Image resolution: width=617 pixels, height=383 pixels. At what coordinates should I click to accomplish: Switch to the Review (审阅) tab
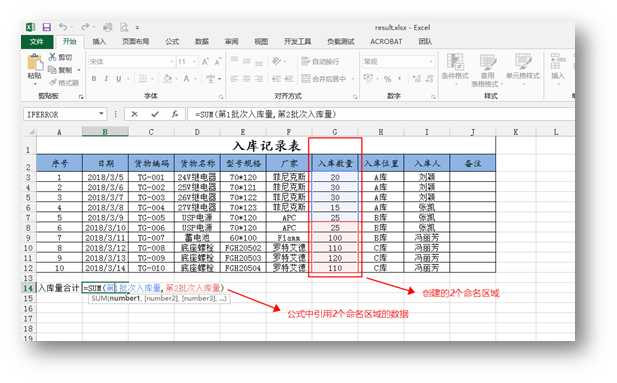(231, 42)
